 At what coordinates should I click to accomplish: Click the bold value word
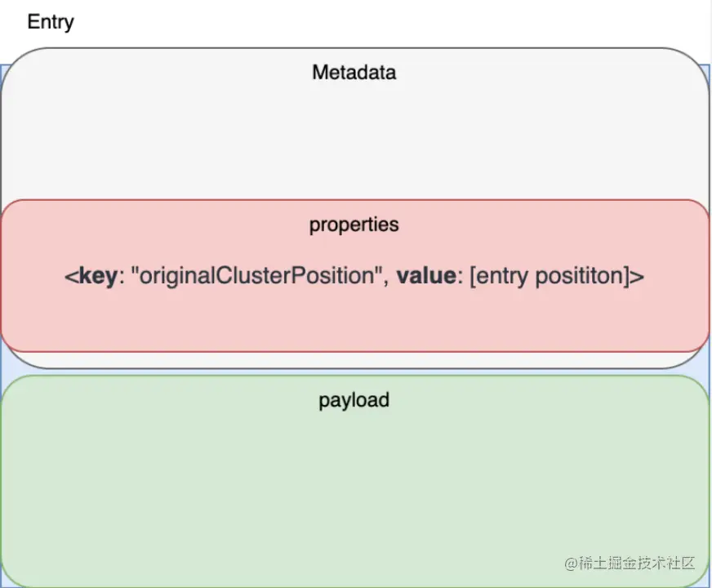tap(425, 276)
